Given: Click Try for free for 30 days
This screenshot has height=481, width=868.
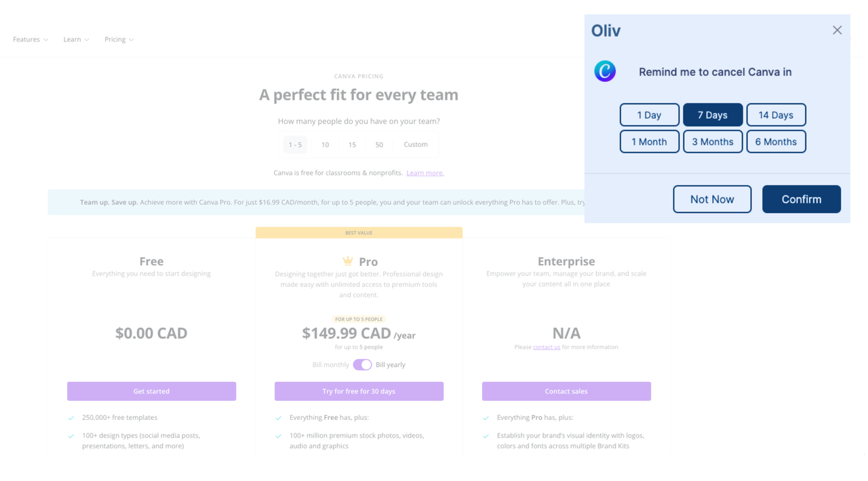Looking at the screenshot, I should pyautogui.click(x=359, y=391).
